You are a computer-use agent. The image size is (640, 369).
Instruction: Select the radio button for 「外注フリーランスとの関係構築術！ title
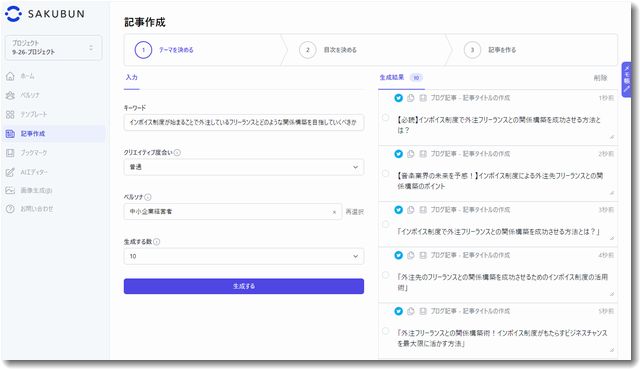coord(385,331)
